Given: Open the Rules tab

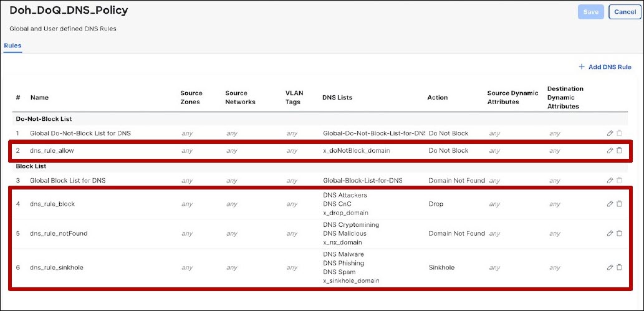Looking at the screenshot, I should click(12, 45).
